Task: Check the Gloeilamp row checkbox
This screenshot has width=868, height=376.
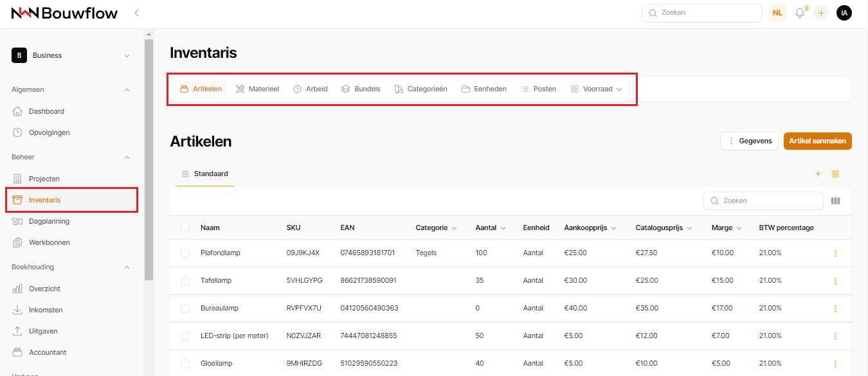Action: click(x=185, y=364)
